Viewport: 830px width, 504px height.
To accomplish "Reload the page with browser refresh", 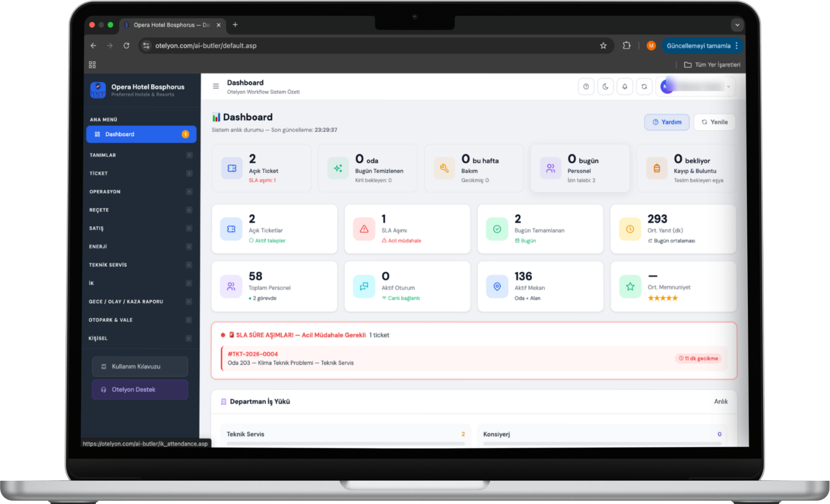I will click(x=126, y=46).
